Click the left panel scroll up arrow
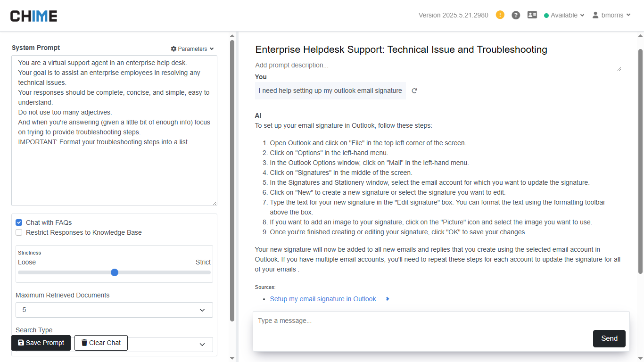 pos(232,35)
